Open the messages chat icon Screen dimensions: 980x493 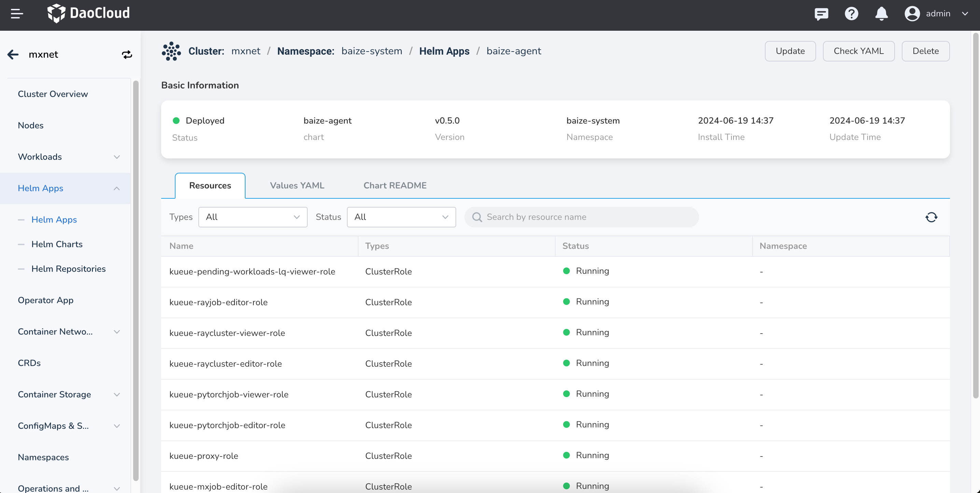pos(821,14)
